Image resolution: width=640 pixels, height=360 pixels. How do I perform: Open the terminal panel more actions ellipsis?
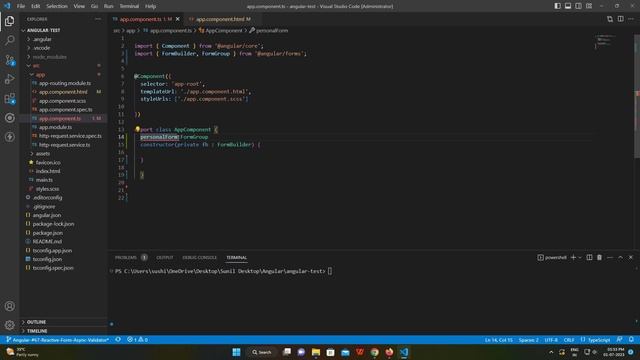pyautogui.click(x=610, y=258)
